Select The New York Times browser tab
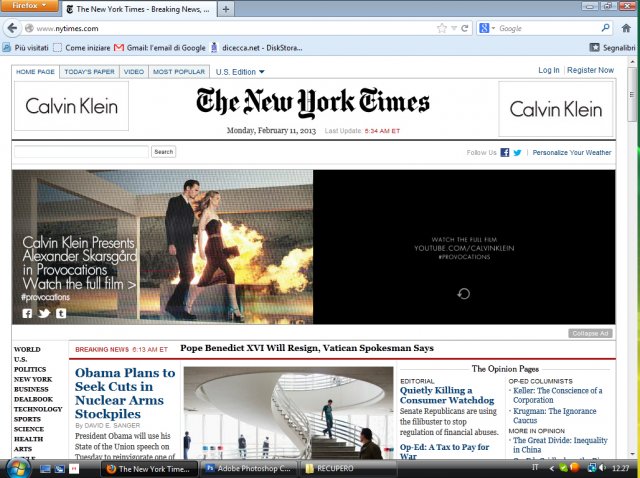 [139, 9]
